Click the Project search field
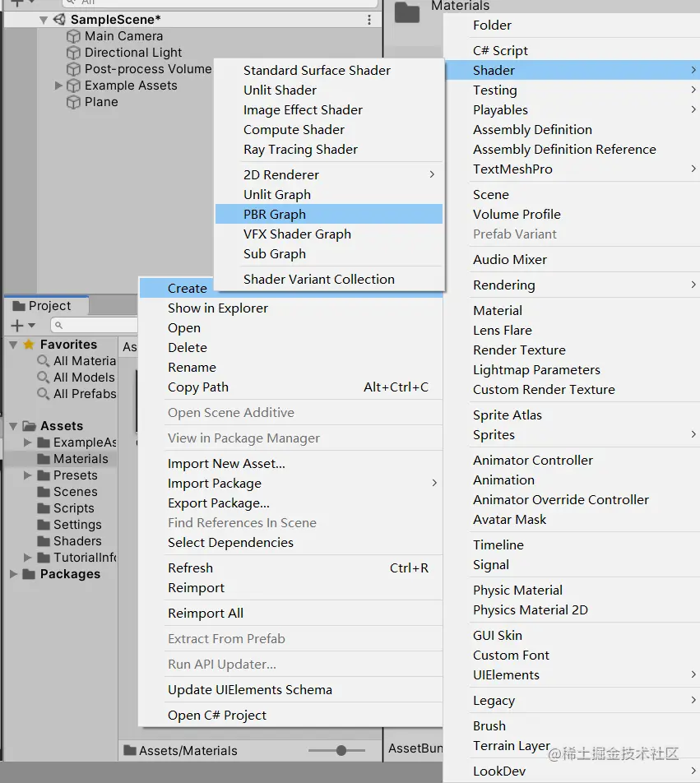This screenshot has height=783, width=700. (x=94, y=325)
